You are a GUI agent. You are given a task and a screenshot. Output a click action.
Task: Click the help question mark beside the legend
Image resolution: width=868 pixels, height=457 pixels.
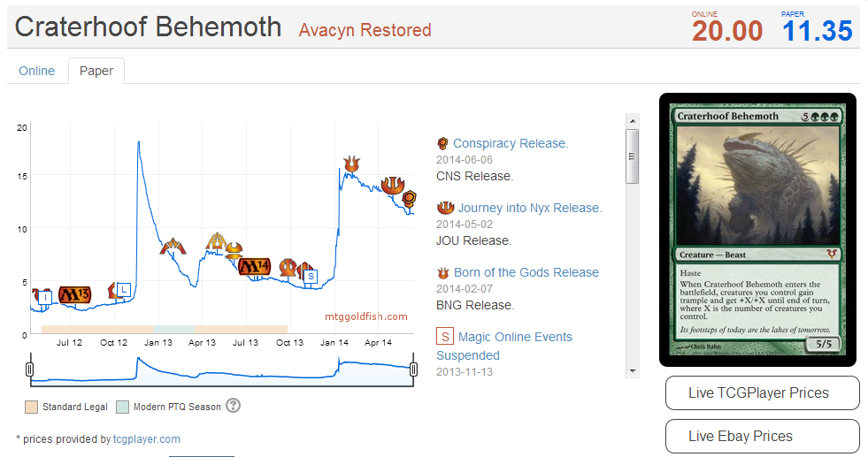click(233, 406)
